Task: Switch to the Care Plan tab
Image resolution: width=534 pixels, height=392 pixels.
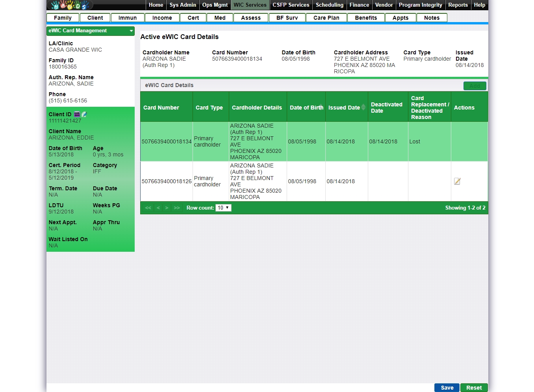Action: click(x=326, y=18)
